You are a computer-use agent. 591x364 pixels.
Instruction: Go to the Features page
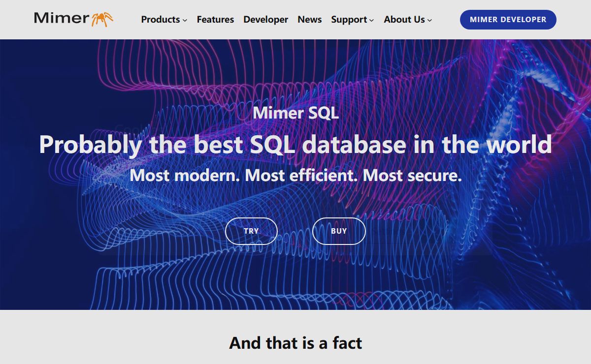coord(215,20)
